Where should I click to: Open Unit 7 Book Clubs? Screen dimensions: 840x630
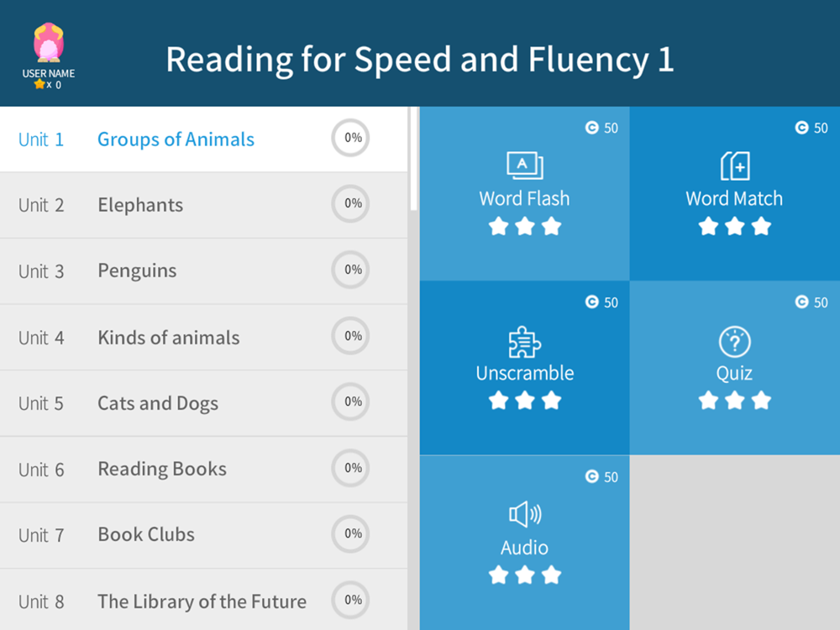click(203, 535)
